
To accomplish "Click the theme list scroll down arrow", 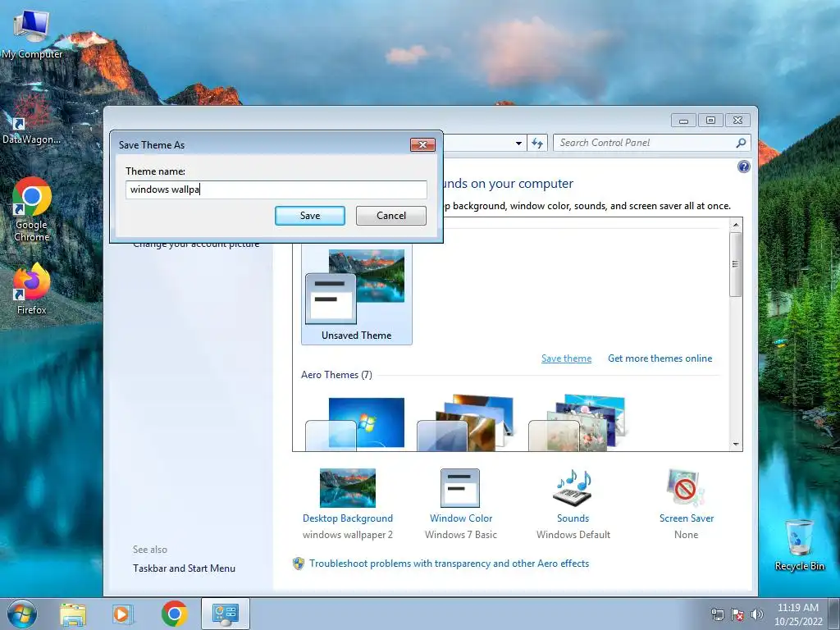I will pyautogui.click(x=736, y=444).
